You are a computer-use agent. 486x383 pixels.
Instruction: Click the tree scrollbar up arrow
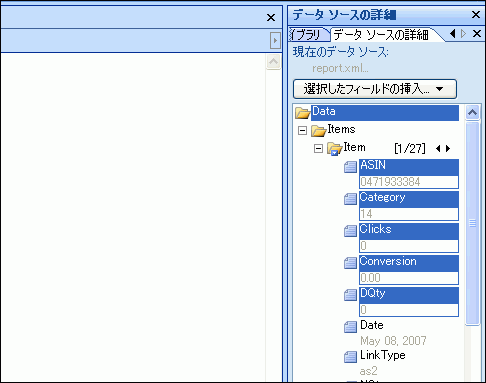(472, 113)
